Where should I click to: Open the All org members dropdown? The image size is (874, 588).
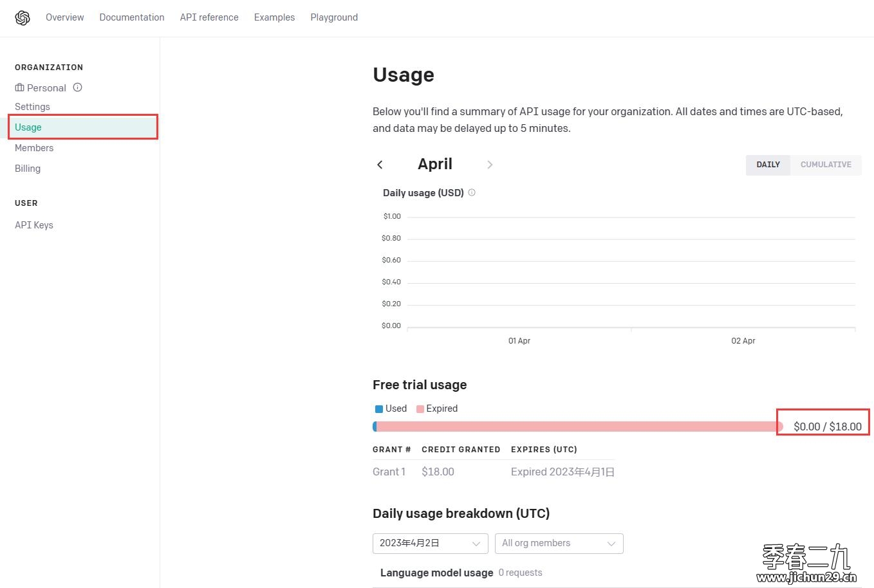(559, 543)
